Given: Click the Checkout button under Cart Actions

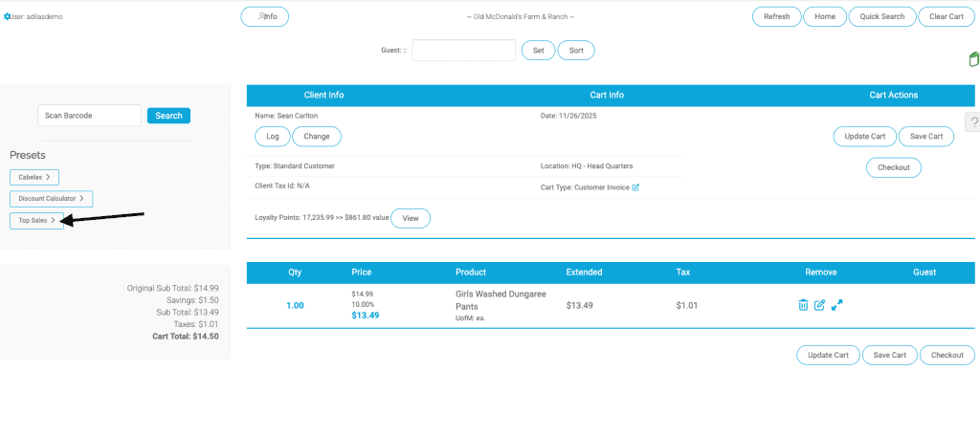Looking at the screenshot, I should pos(893,167).
